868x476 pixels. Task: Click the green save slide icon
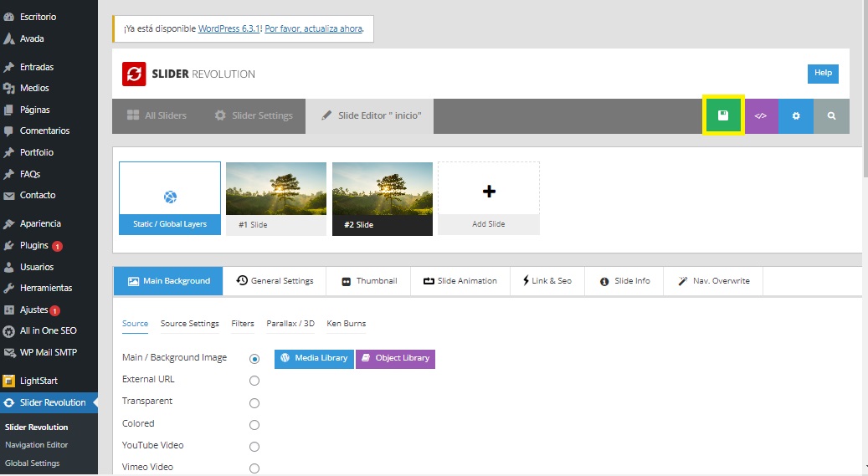tap(724, 116)
